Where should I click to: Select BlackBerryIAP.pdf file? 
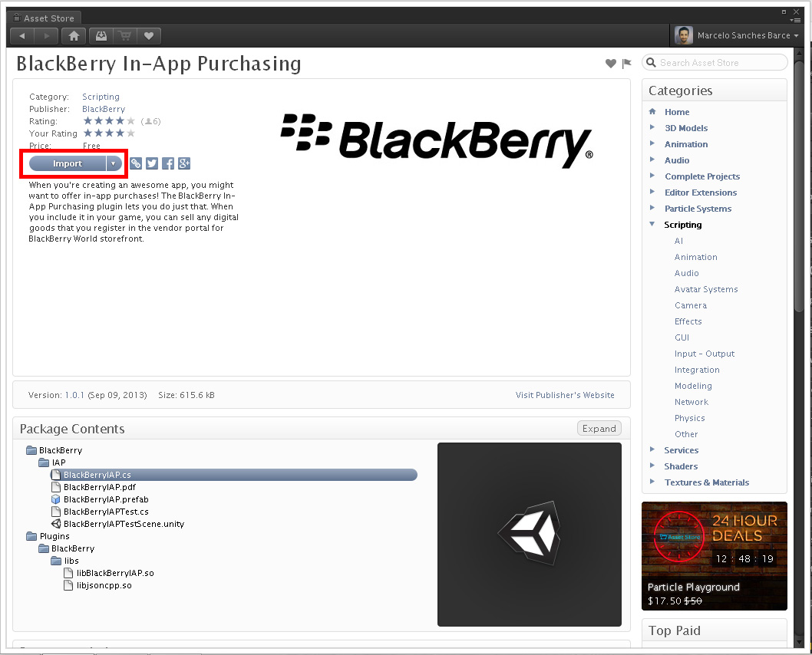pyautogui.click(x=100, y=487)
